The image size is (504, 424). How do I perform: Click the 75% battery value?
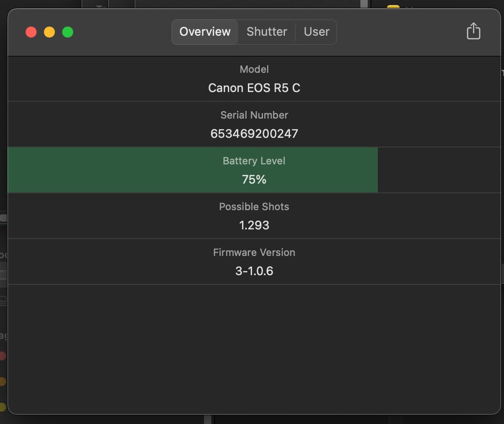point(254,180)
